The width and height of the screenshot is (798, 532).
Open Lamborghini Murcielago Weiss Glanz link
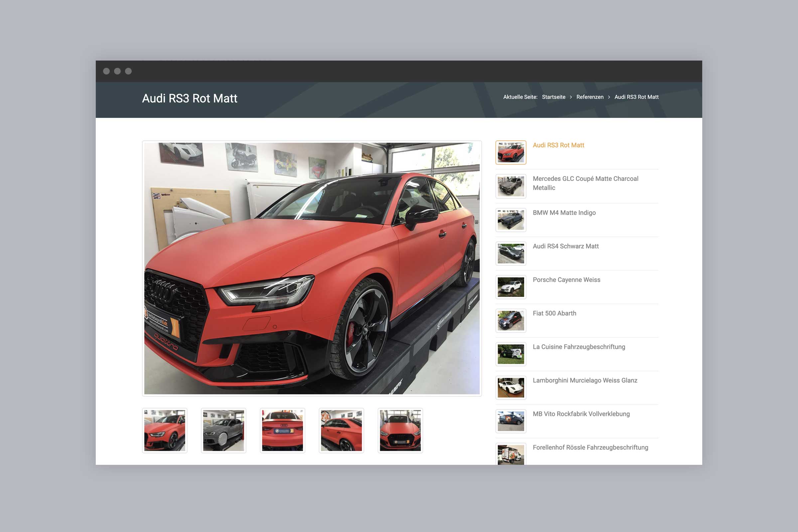[585, 380]
